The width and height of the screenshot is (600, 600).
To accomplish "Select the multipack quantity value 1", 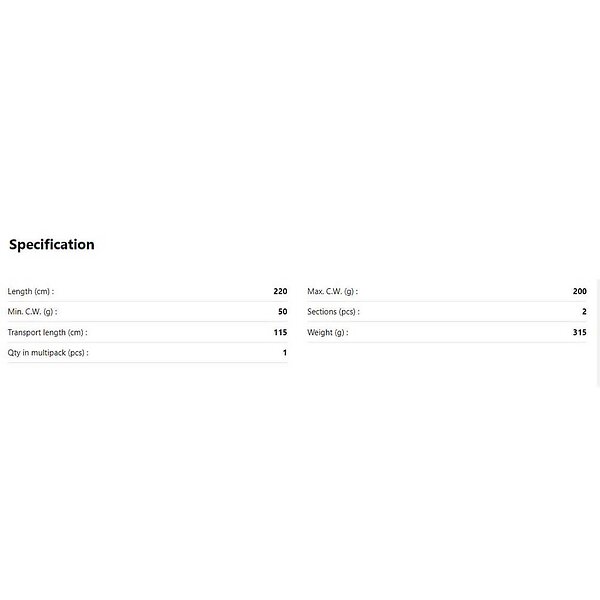I will (x=284, y=352).
